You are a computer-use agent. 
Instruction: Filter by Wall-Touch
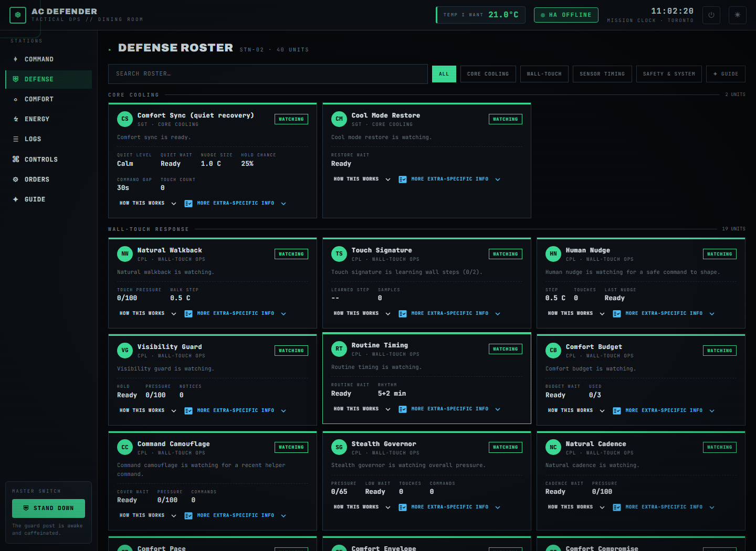pos(544,74)
